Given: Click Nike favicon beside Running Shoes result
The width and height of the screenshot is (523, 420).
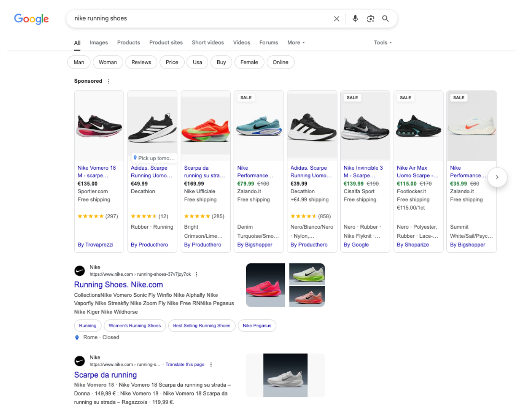Looking at the screenshot, I should [x=79, y=271].
